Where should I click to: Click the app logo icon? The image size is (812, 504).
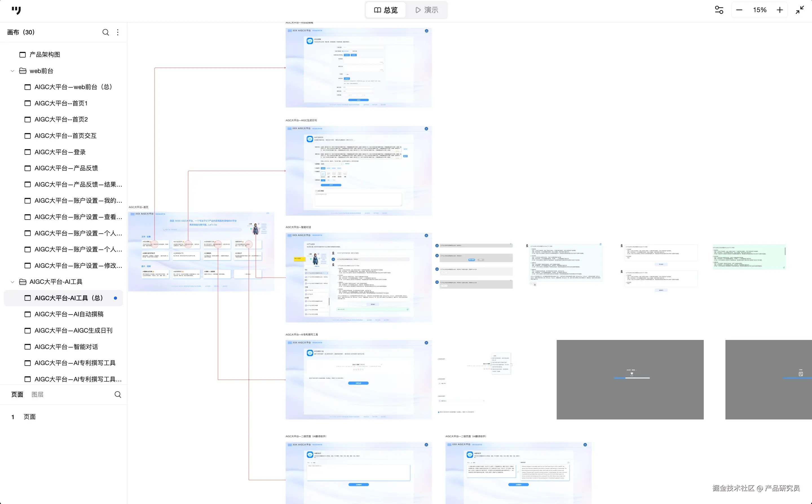point(16,10)
